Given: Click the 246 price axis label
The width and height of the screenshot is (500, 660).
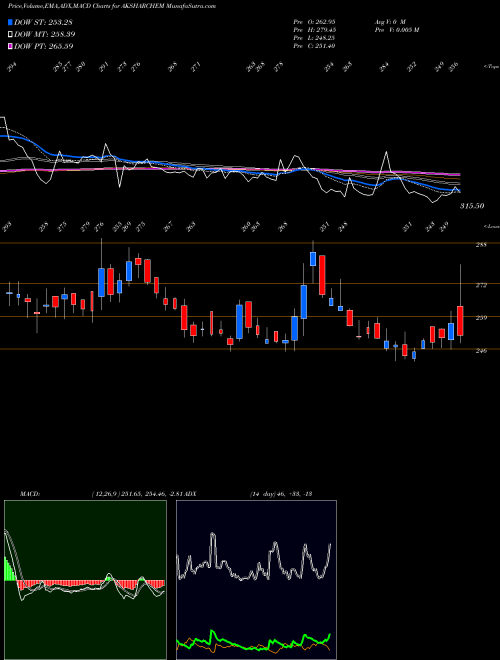Looking at the screenshot, I should [481, 350].
